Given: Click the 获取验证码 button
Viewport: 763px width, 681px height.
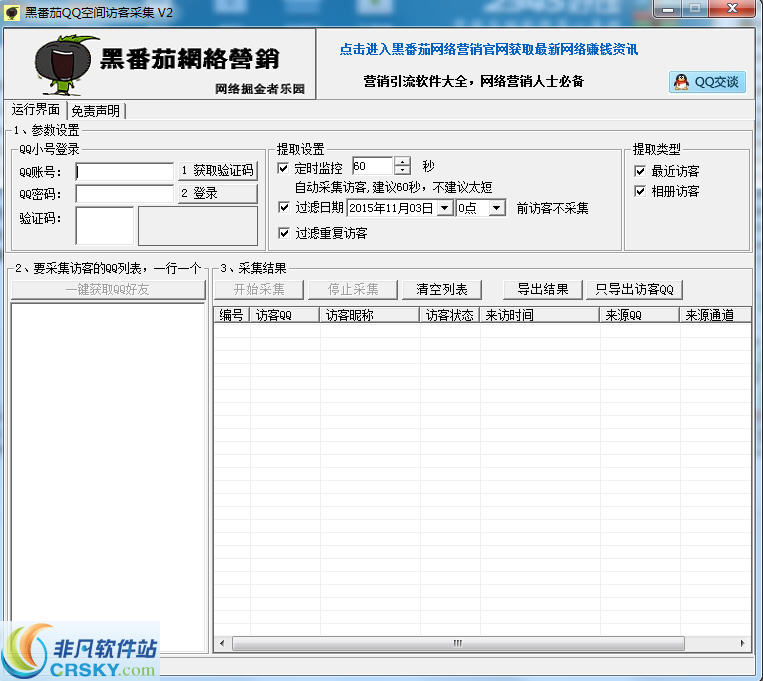Looking at the screenshot, I should [218, 170].
